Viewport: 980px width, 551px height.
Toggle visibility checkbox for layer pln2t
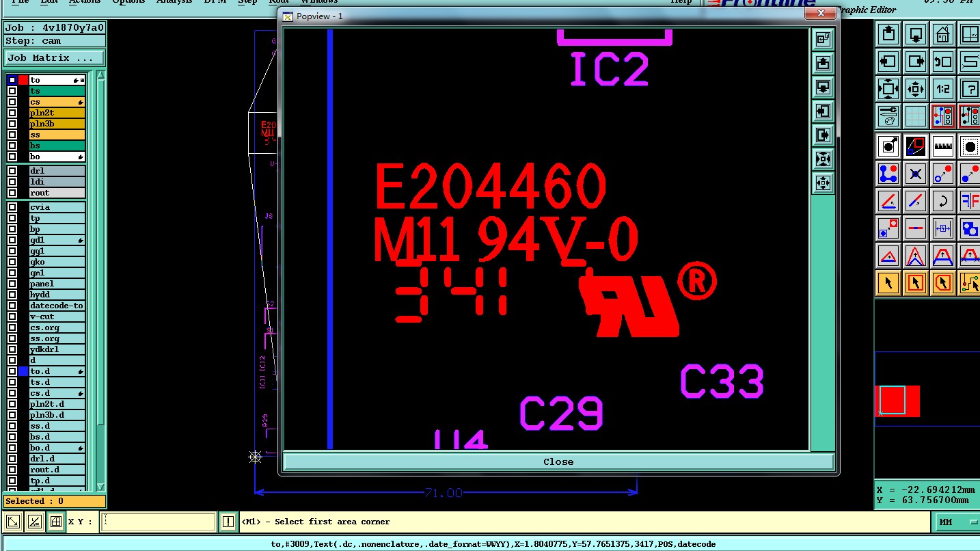[x=12, y=113]
